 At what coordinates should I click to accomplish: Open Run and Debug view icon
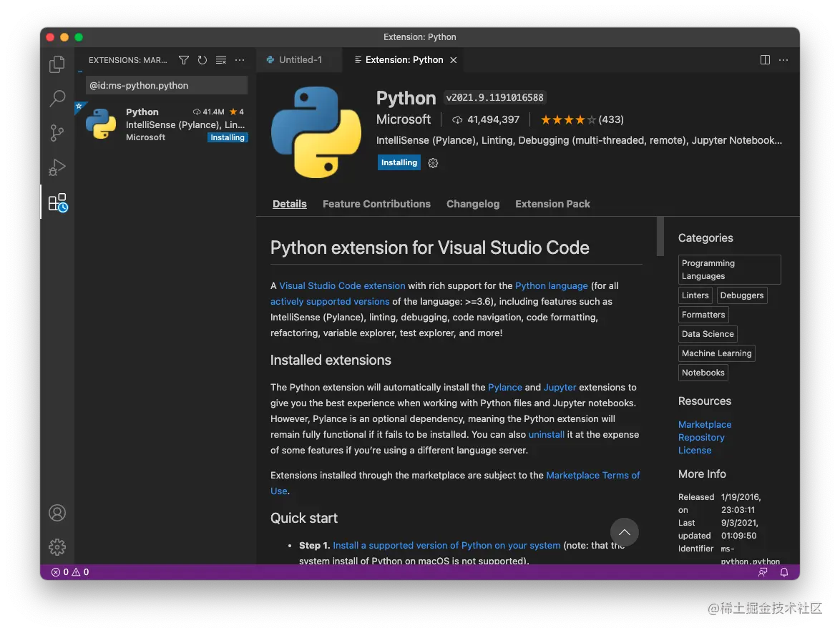coord(57,167)
